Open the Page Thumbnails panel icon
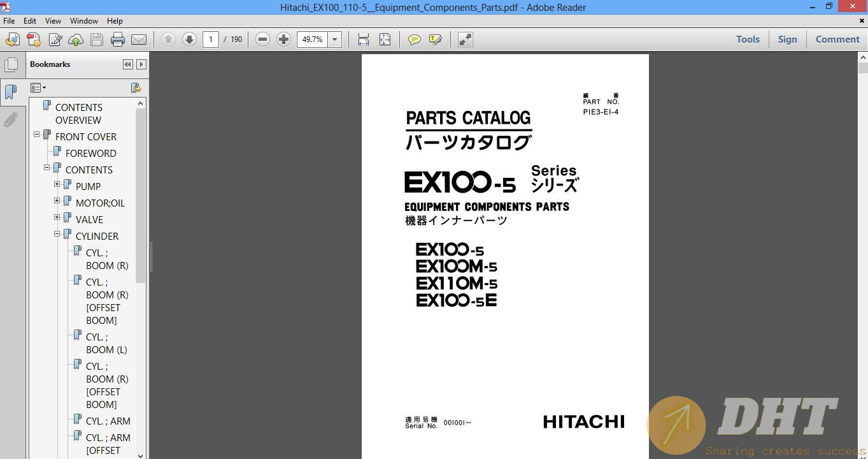The image size is (868, 459). (11, 65)
